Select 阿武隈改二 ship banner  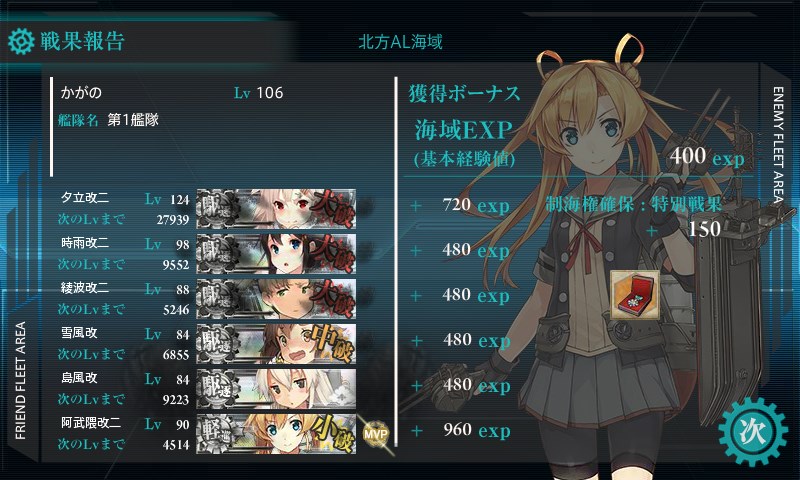(x=276, y=434)
